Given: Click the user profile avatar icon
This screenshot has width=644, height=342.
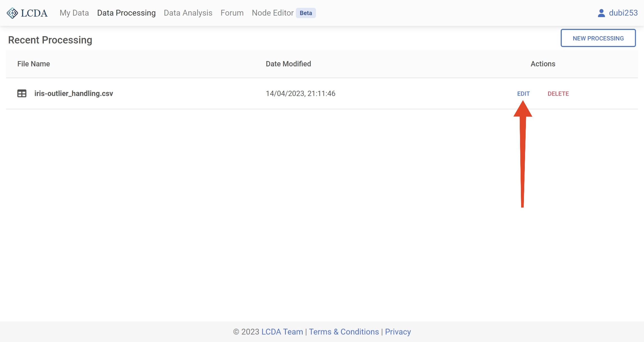Looking at the screenshot, I should point(601,13).
